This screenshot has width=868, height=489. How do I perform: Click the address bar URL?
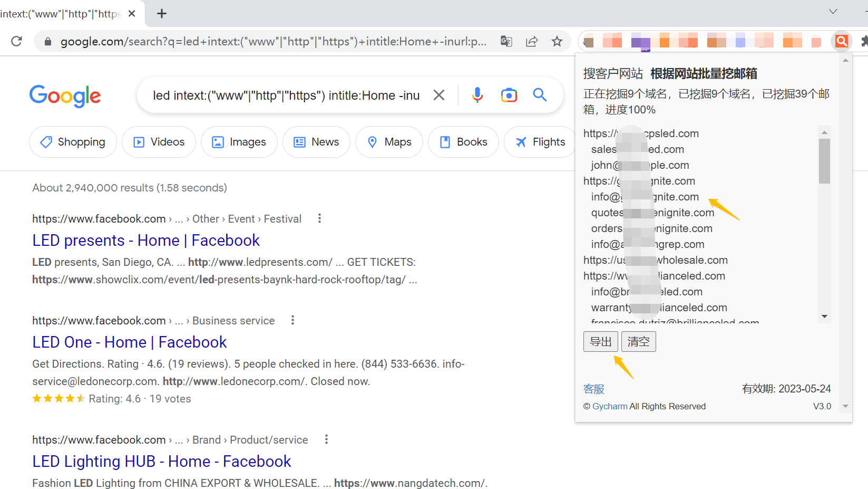(x=273, y=42)
